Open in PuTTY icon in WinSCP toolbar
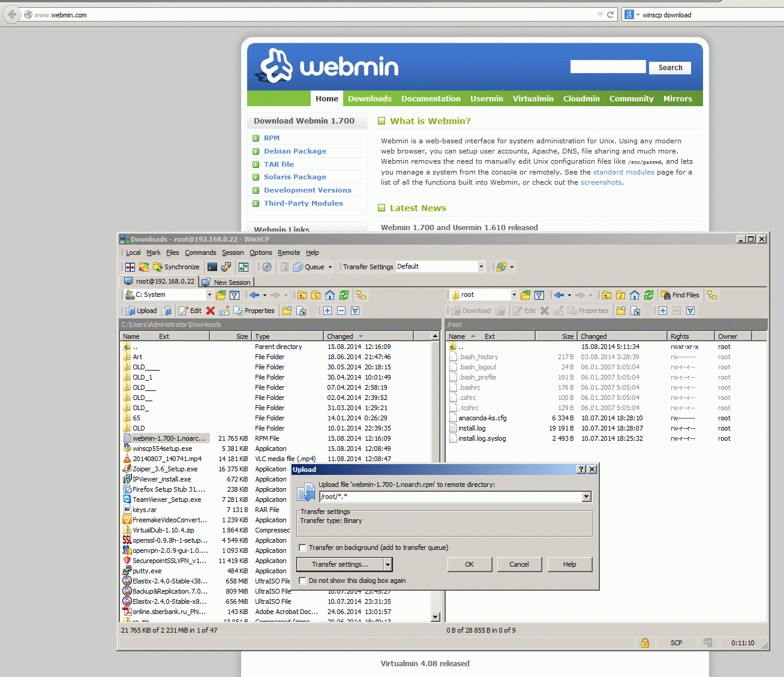The image size is (784, 677). [226, 267]
